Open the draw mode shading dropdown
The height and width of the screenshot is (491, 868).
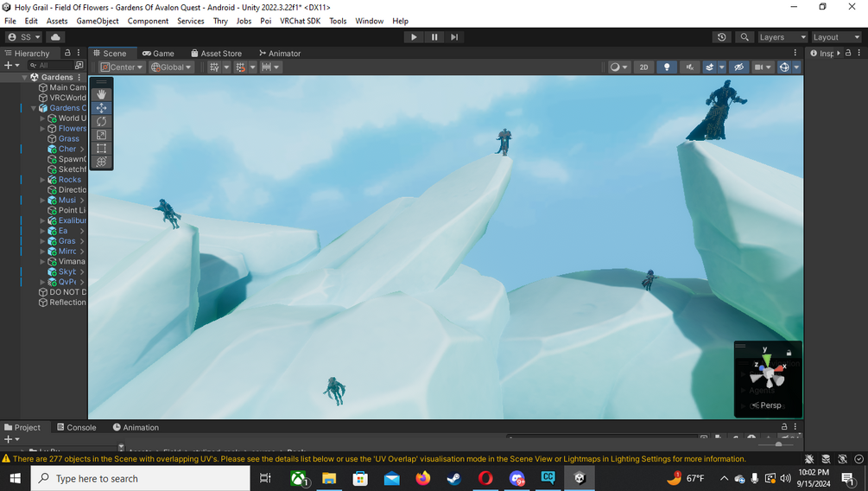pyautogui.click(x=618, y=67)
